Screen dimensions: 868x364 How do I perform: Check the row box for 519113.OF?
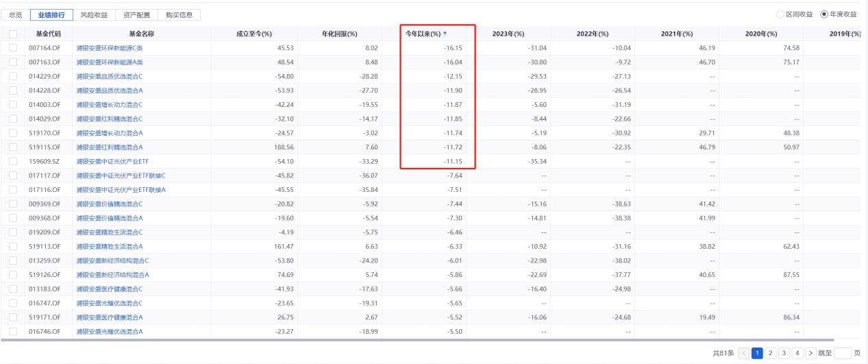click(13, 246)
